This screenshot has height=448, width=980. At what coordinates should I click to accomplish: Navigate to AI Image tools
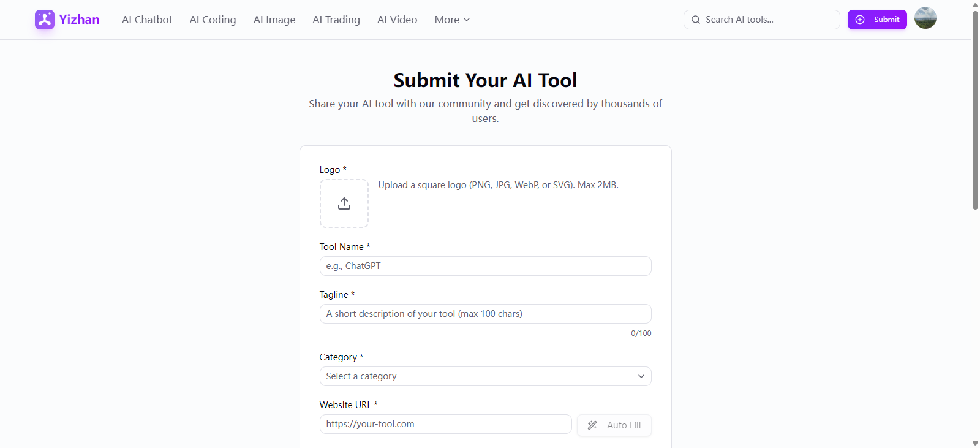274,20
